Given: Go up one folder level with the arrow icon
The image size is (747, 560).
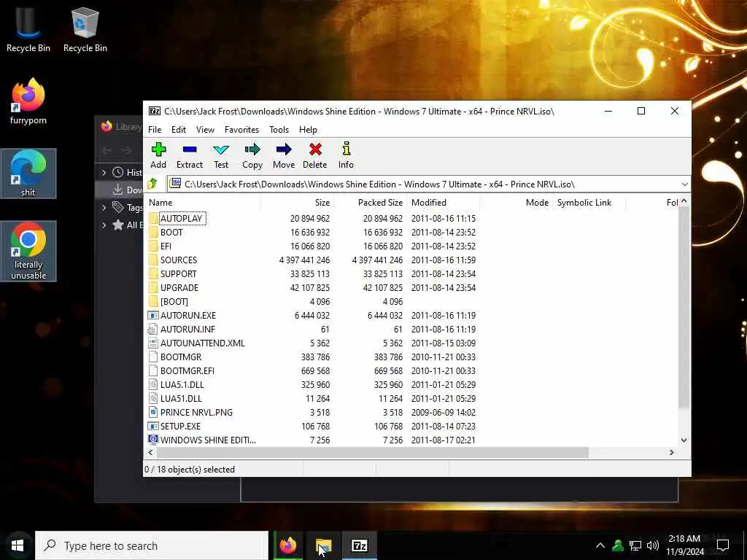Looking at the screenshot, I should pyautogui.click(x=152, y=184).
